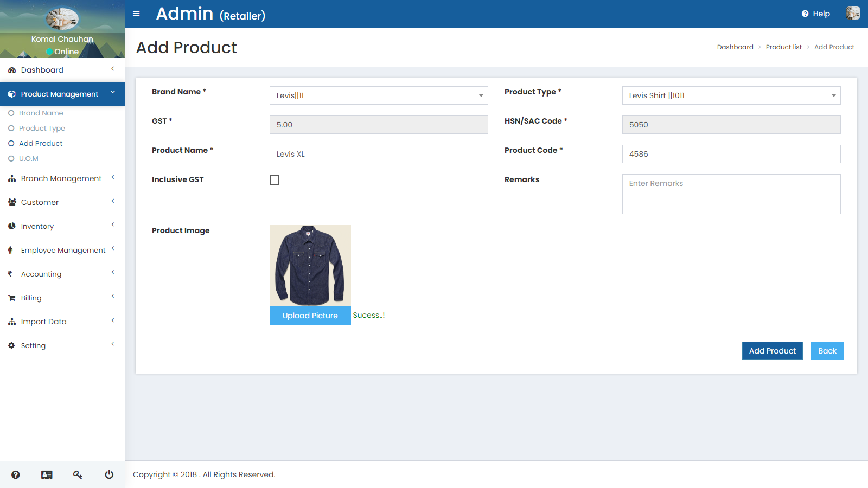Toggle the hamburger sidebar menu icon
Image resolution: width=868 pixels, height=488 pixels.
(x=136, y=14)
